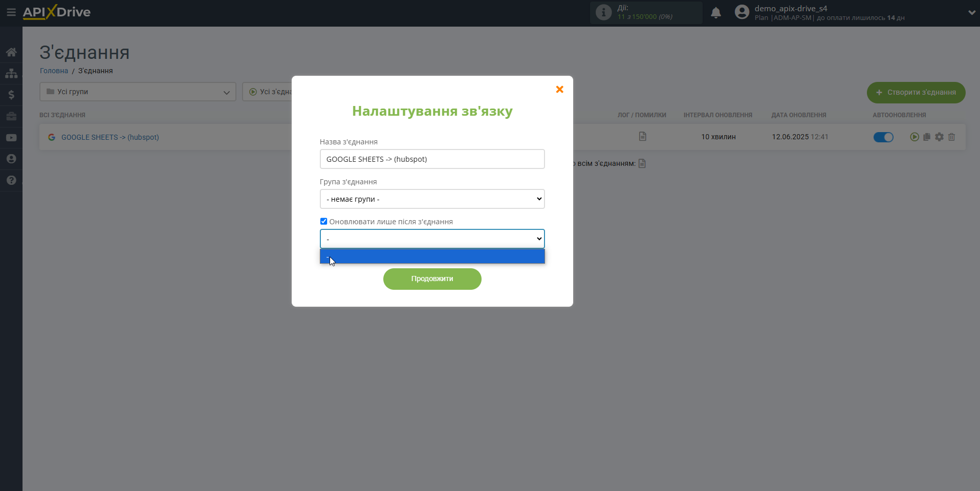Open the help question mark icon
The image size is (980, 491).
tap(11, 180)
